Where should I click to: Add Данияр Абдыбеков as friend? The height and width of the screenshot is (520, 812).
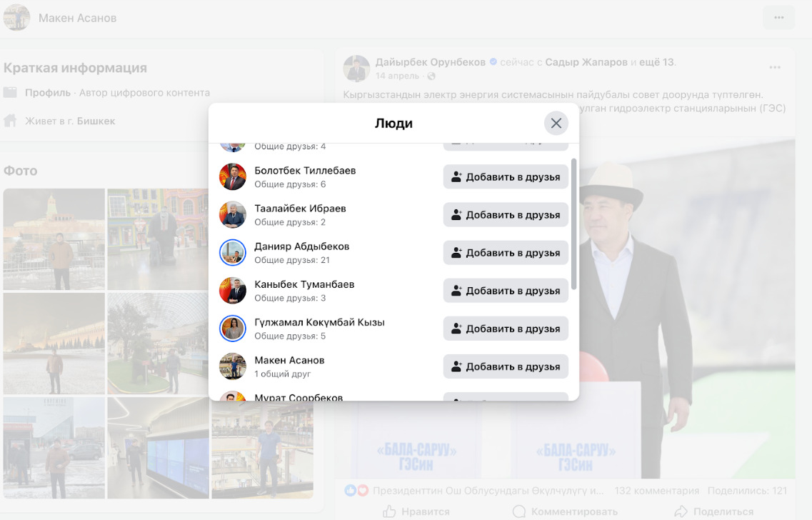[x=506, y=253]
